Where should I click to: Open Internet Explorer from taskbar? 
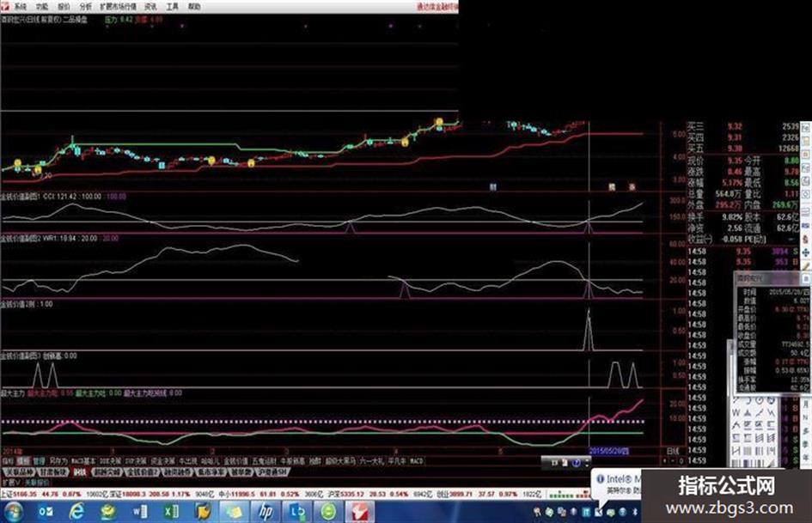76,512
